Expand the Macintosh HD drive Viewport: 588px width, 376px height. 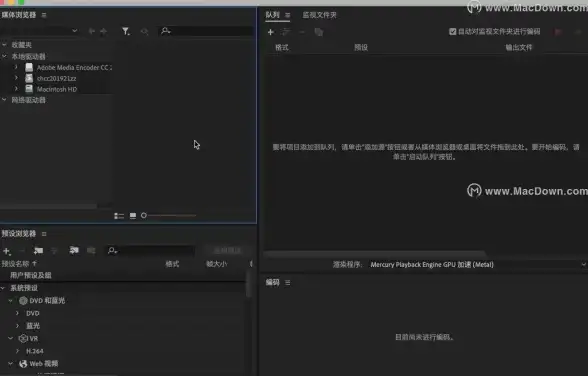point(16,89)
